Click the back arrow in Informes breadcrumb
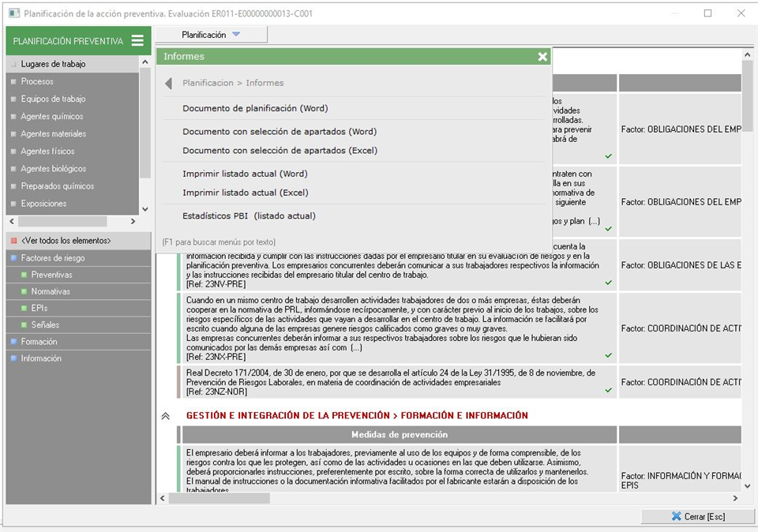 (x=168, y=84)
